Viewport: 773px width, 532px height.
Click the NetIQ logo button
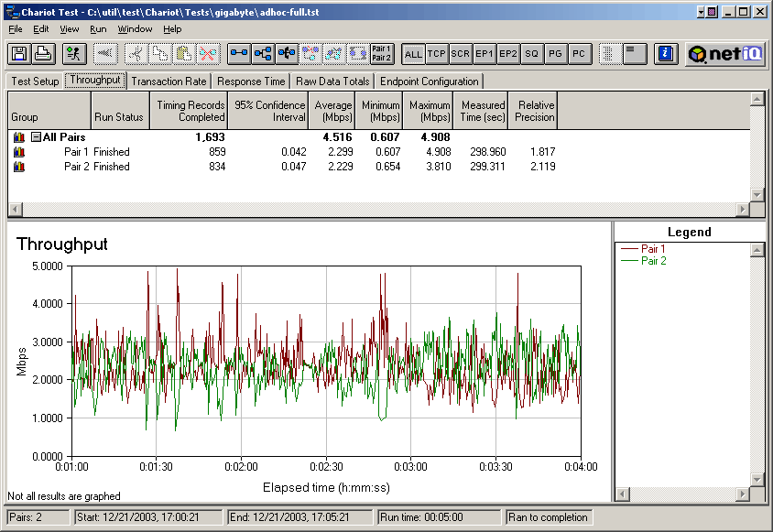tap(724, 54)
